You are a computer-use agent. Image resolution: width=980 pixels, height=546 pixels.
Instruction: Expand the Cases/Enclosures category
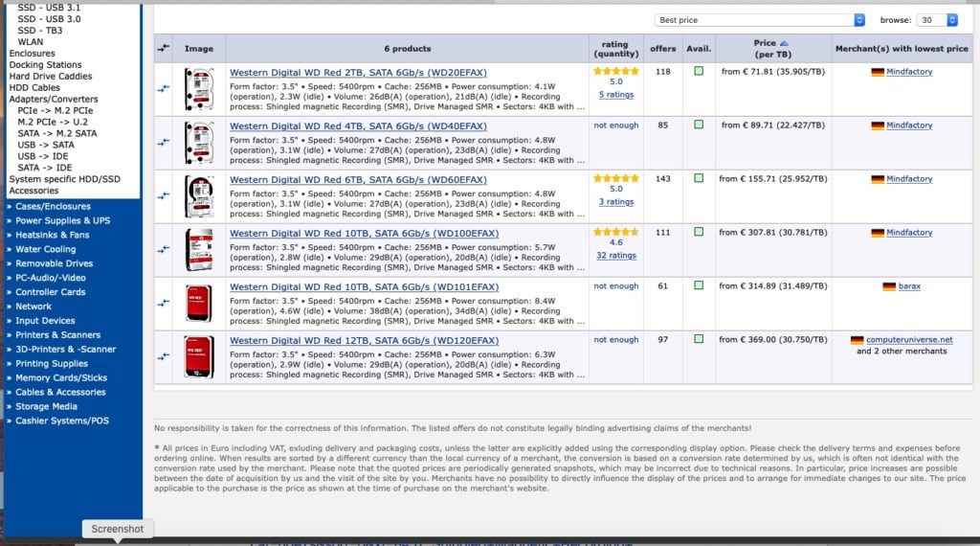point(54,206)
